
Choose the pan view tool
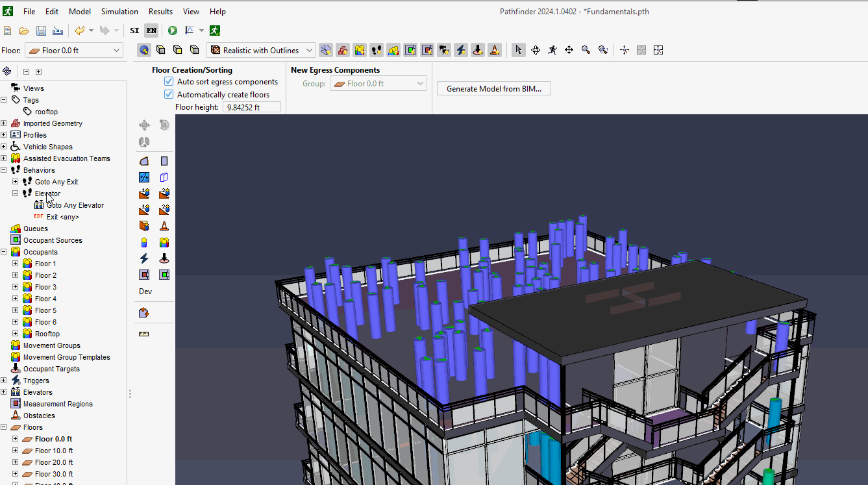tap(569, 50)
